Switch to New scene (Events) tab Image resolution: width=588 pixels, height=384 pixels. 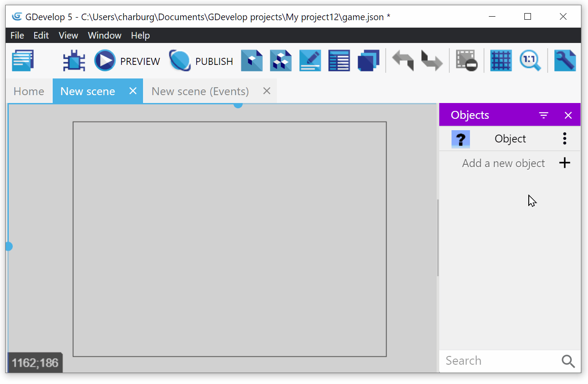click(200, 91)
